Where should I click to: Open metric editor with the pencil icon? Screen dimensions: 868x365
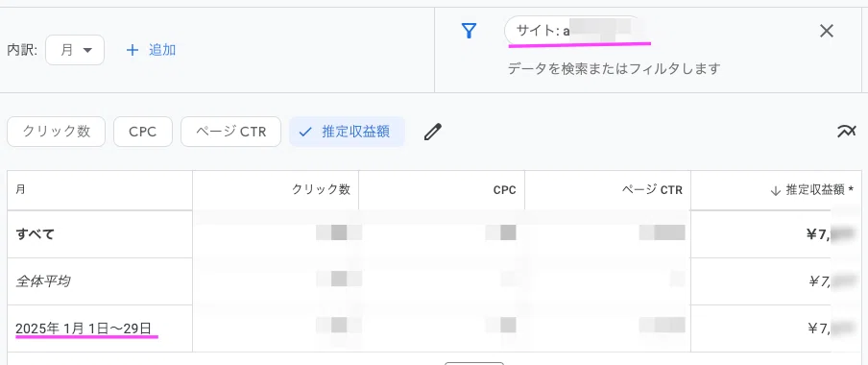click(x=433, y=132)
